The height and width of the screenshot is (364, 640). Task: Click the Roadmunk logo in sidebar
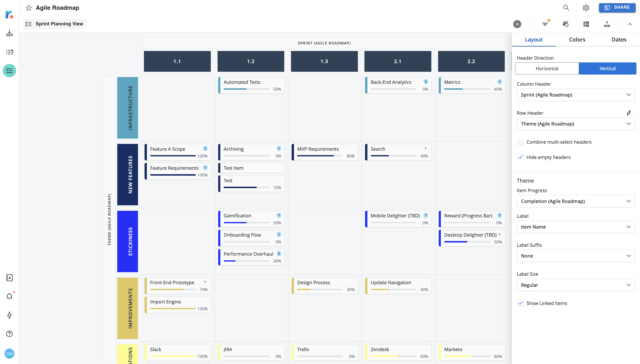click(x=9, y=15)
